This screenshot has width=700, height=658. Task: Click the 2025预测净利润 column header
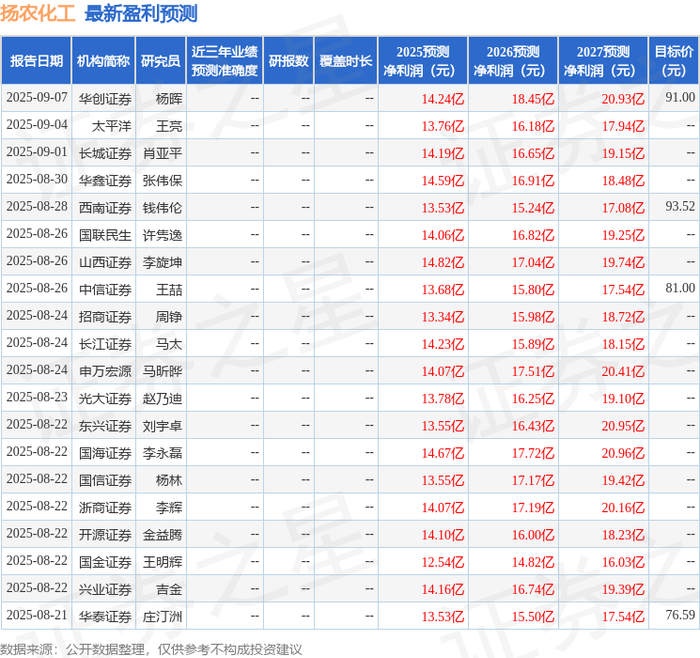[423, 61]
